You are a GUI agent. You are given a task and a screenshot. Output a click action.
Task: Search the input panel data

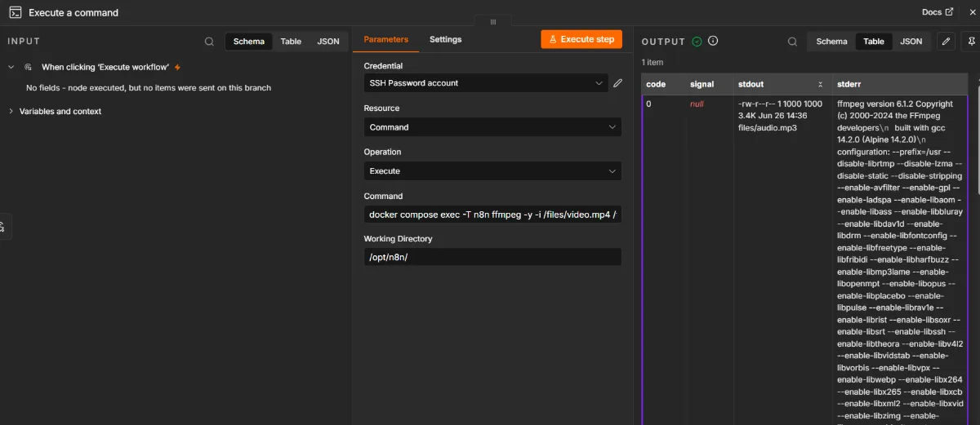pyautogui.click(x=209, y=42)
